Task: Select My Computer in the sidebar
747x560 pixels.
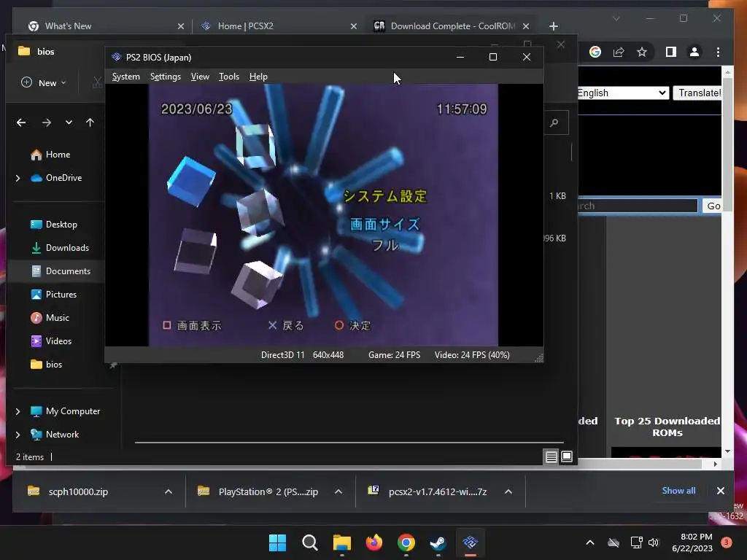Action: pyautogui.click(x=65, y=411)
